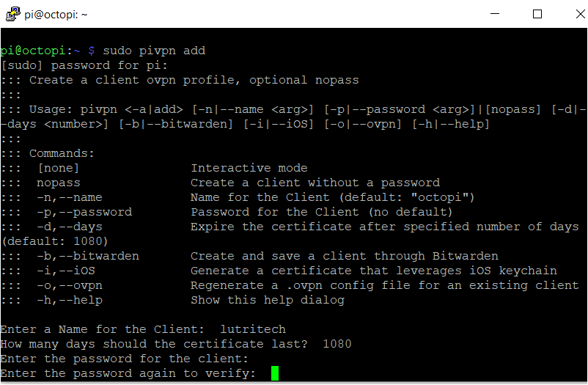Click "Enter the password again to verify:" prompt
588x385 pixels.
[x=128, y=374]
